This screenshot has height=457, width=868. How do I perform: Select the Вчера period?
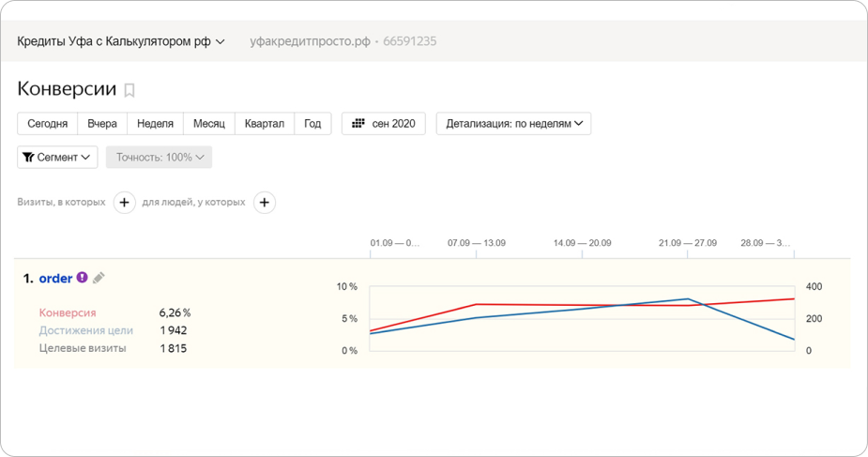[102, 124]
